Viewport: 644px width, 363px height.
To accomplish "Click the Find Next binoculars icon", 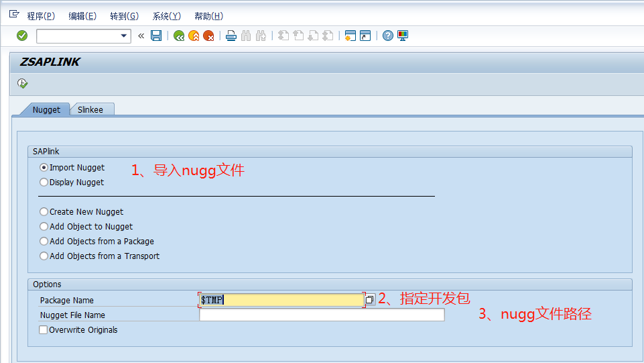I will click(261, 36).
